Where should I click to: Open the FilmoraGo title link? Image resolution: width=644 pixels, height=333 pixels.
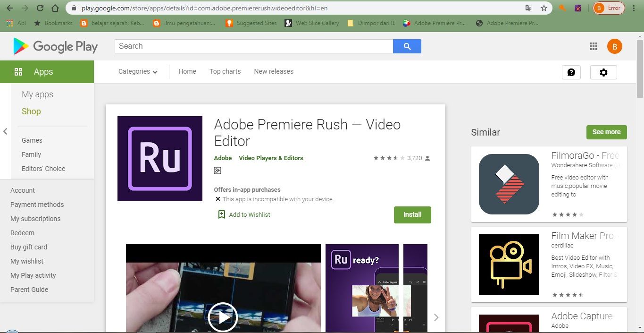[585, 155]
